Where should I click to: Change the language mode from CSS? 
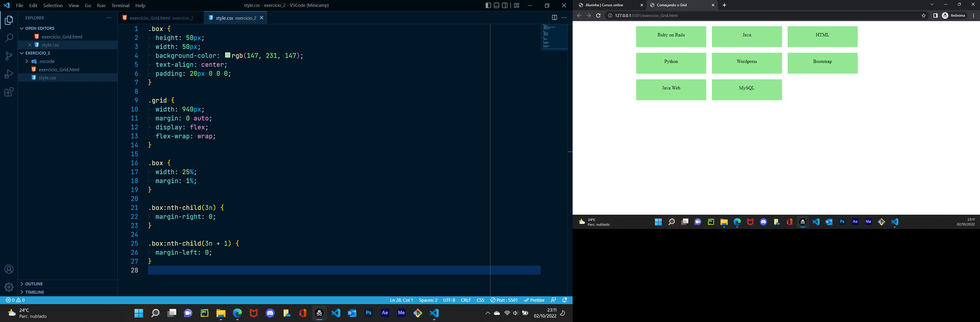[480, 300]
